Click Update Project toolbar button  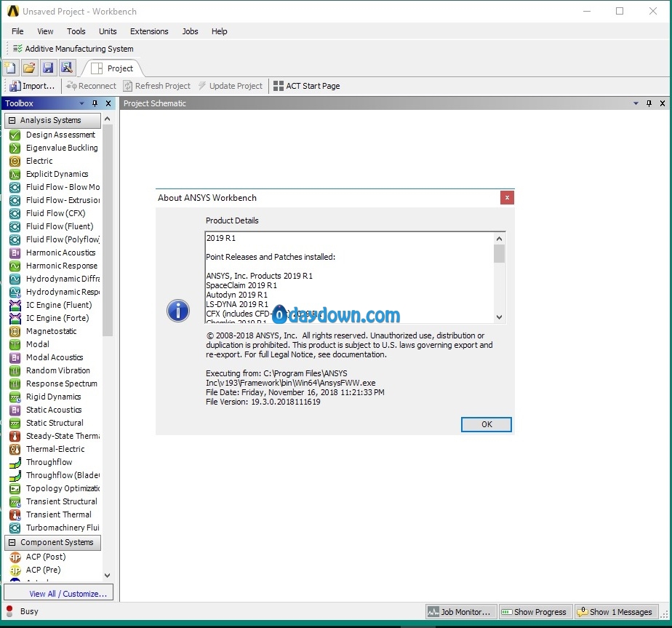(231, 86)
